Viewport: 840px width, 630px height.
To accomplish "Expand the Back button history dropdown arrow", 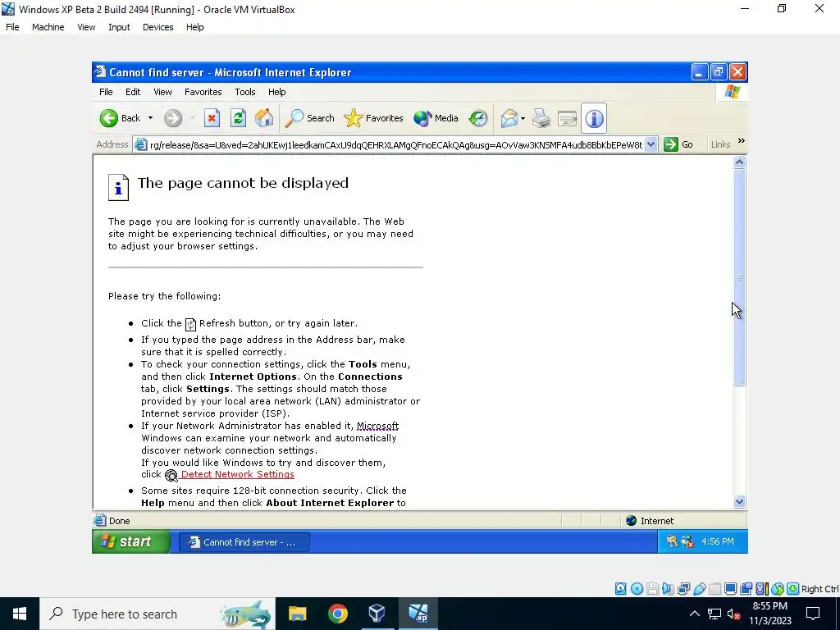I will pos(151,118).
